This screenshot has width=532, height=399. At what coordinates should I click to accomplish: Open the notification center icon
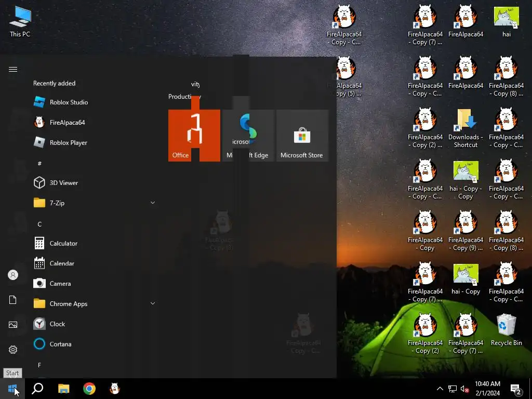click(x=516, y=389)
